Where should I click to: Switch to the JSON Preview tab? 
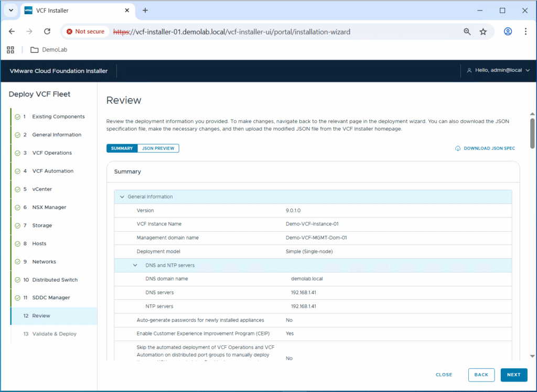(158, 148)
